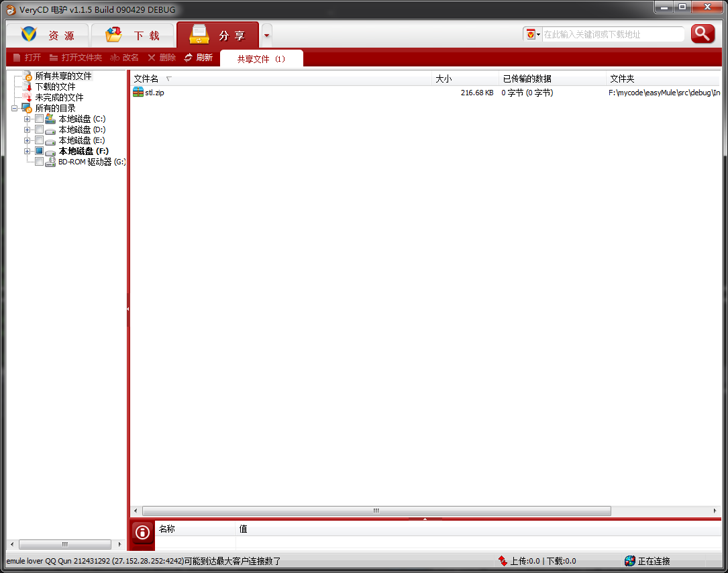
Task: Click 打开文件夹 (Open folder) toolbar button
Action: [x=76, y=58]
